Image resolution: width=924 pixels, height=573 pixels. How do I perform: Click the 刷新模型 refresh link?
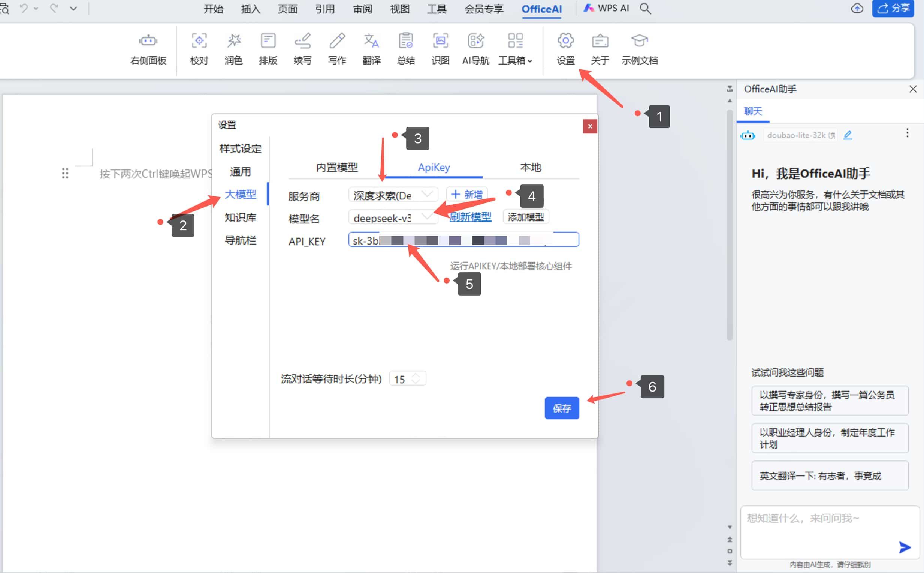[x=470, y=217]
